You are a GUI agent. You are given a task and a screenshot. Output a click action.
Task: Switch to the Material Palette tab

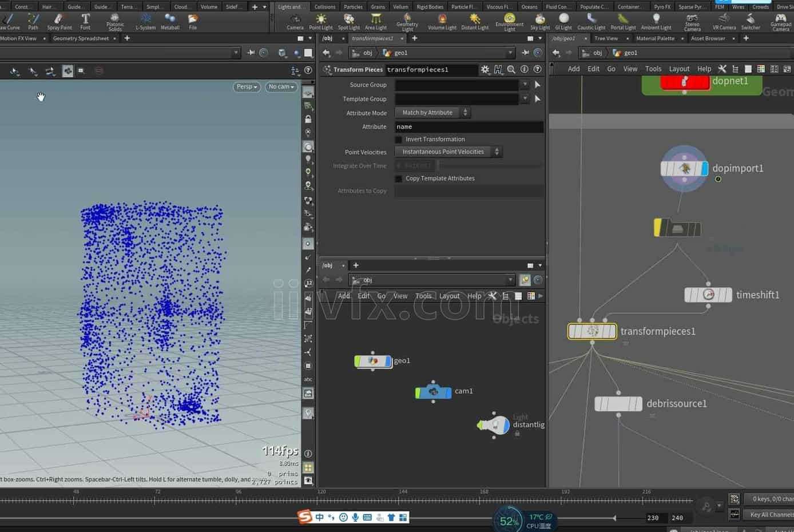point(655,38)
